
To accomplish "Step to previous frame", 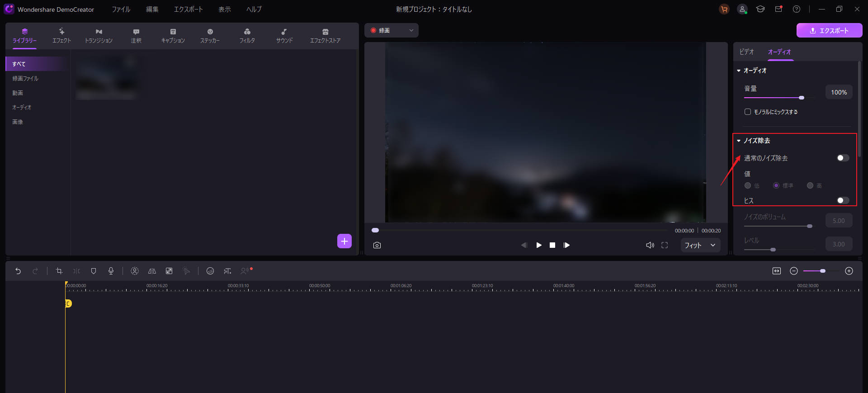I will pos(524,245).
